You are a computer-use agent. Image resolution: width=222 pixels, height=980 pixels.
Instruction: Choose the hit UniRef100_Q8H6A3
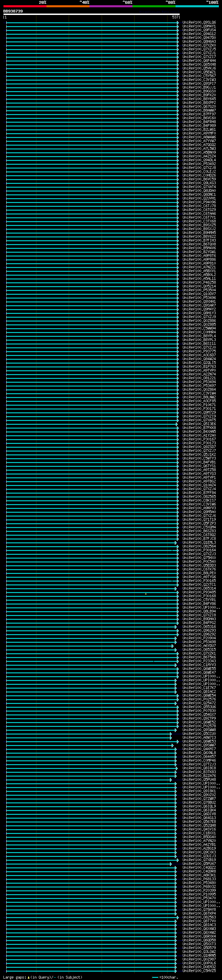click(x=199, y=41)
